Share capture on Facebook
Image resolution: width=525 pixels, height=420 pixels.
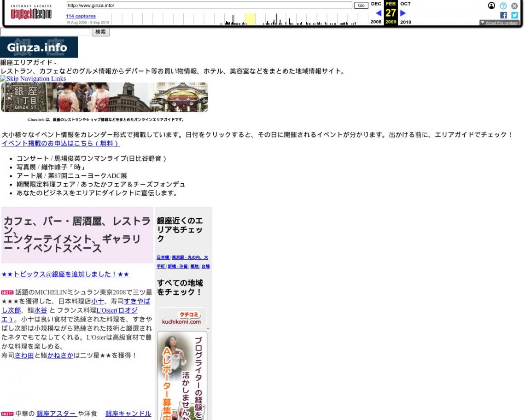click(503, 15)
